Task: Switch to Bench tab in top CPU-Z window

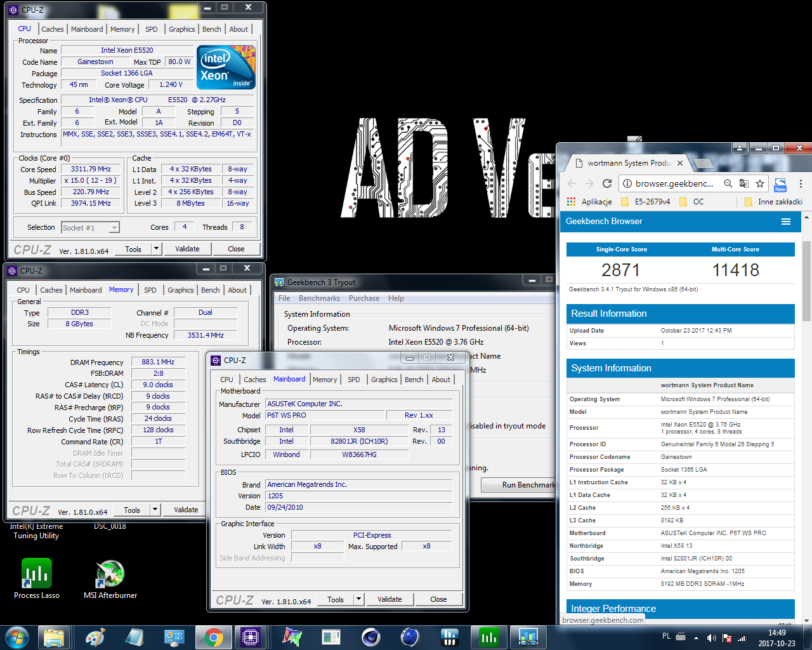Action: click(x=212, y=29)
